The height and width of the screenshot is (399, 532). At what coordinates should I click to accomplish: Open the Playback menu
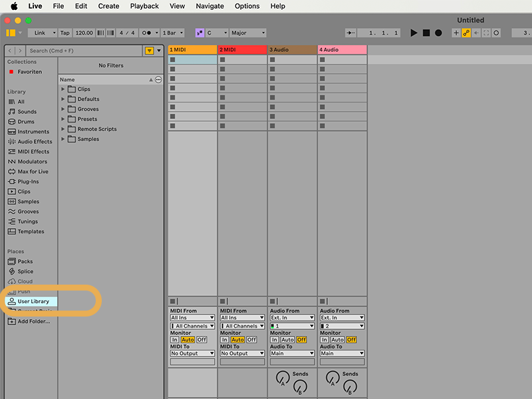coord(144,6)
